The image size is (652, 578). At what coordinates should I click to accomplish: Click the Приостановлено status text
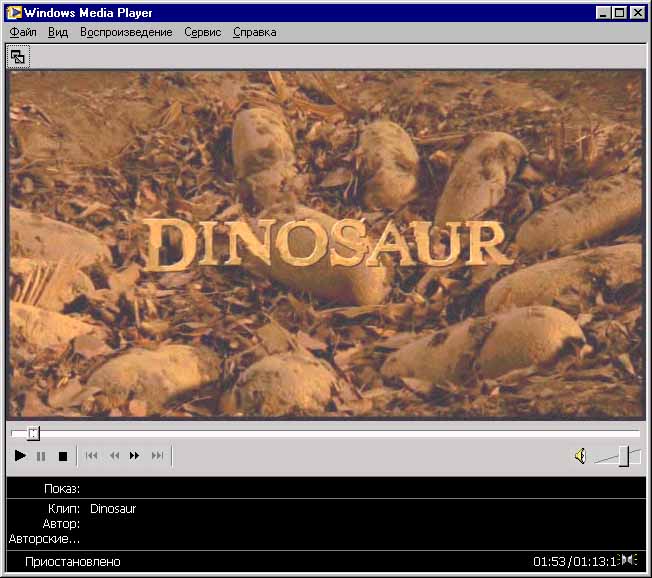(x=73, y=562)
